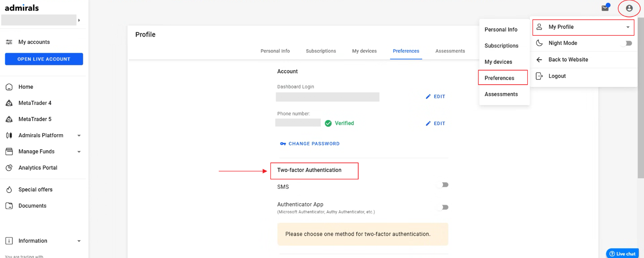Select Assessments from profile submenu
The width and height of the screenshot is (644, 258).
pyautogui.click(x=501, y=94)
